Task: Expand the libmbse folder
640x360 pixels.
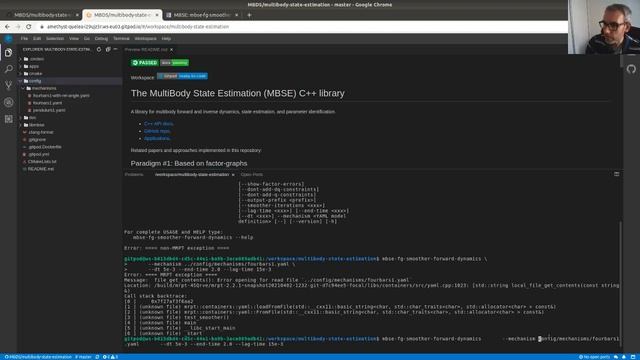Action: click(37, 125)
